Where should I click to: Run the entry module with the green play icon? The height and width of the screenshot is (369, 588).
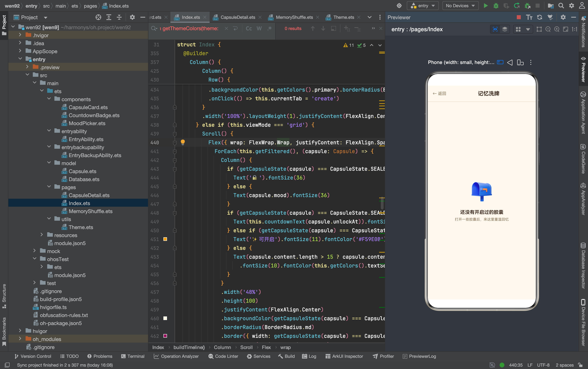(x=486, y=6)
